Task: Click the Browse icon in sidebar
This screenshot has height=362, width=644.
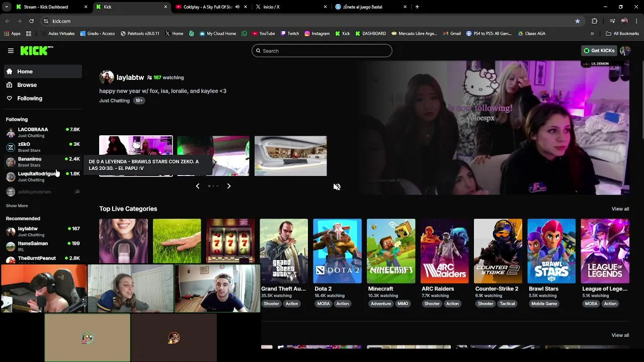Action: pos(10,85)
